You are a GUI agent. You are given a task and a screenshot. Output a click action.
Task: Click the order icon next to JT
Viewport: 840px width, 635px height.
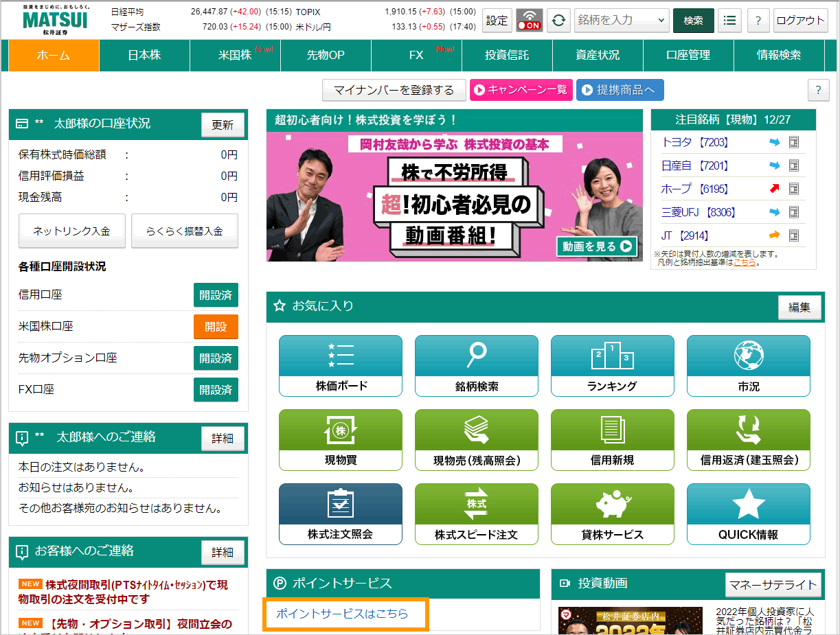pos(794,235)
